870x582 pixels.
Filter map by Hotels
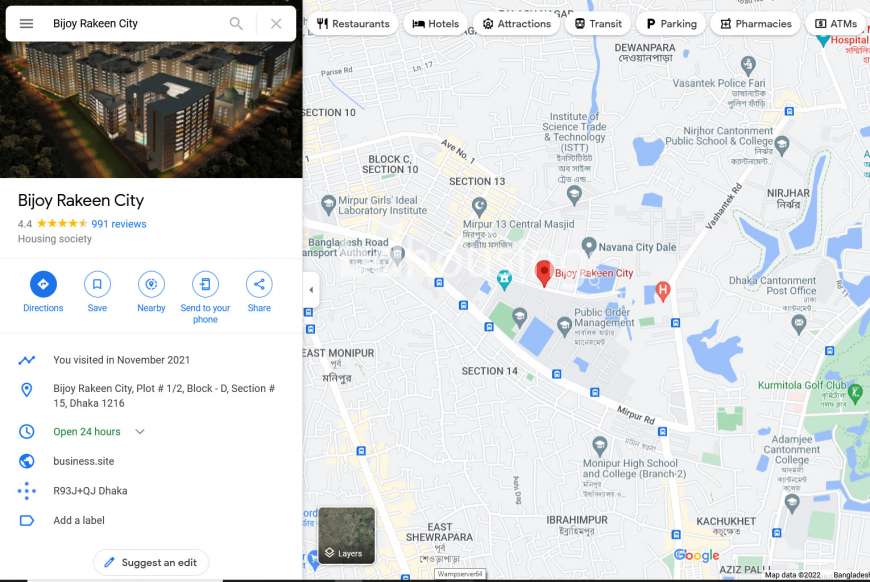click(x=436, y=24)
